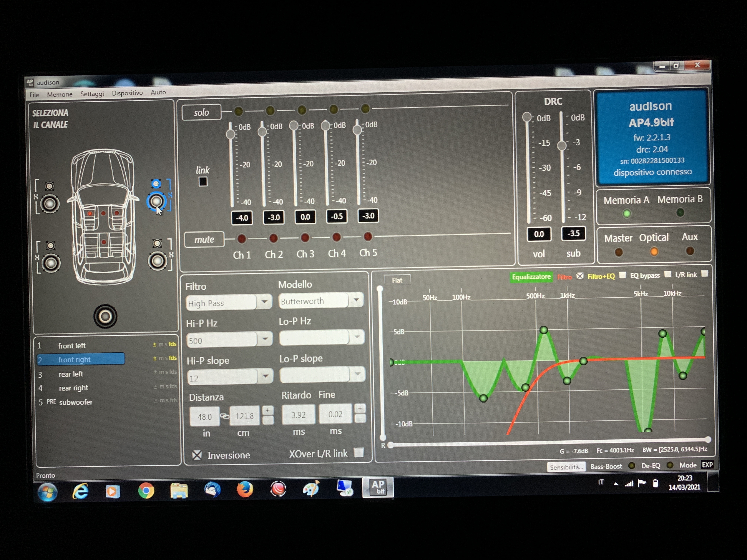The image size is (747, 560).
Task: Click the Equalizzatore button
Action: (x=531, y=277)
